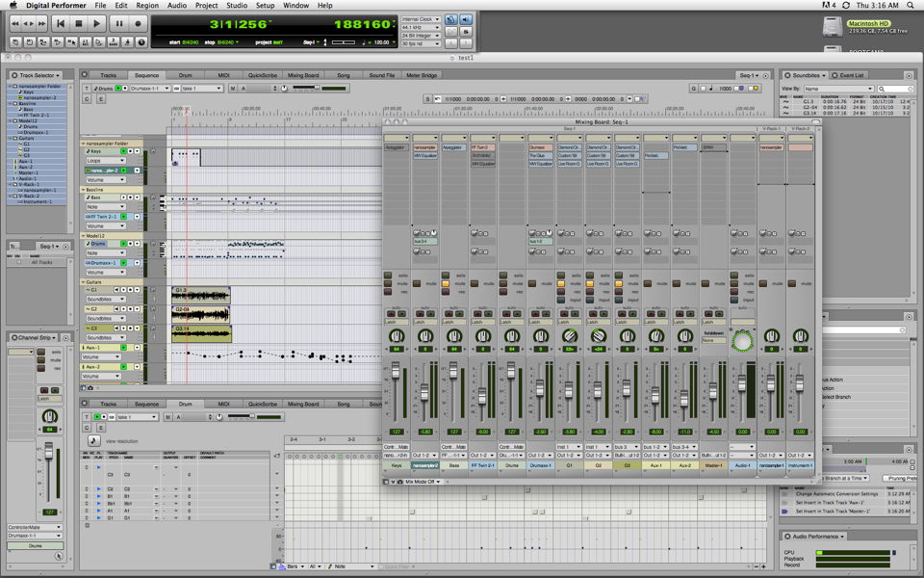
Task: Click the Macintosh HD drive icon
Action: 834,27
